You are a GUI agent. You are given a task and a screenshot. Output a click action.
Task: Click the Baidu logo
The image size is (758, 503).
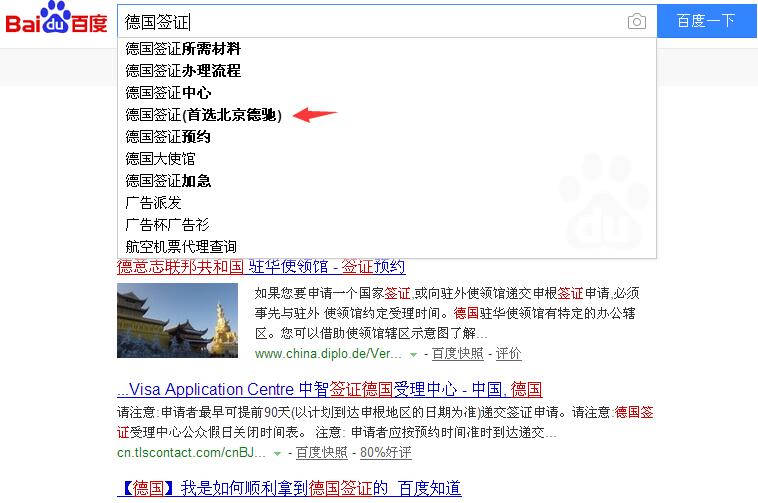pos(56,18)
